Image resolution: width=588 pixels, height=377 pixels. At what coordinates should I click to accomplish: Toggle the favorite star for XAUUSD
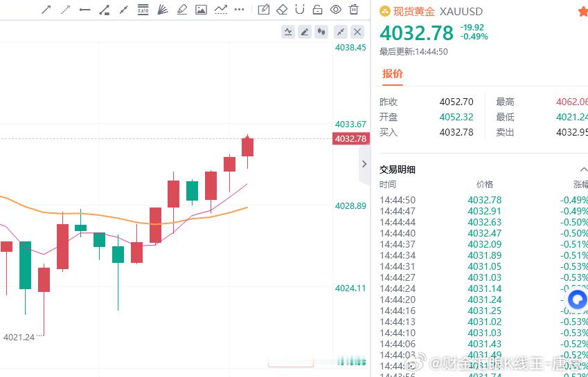tap(584, 12)
